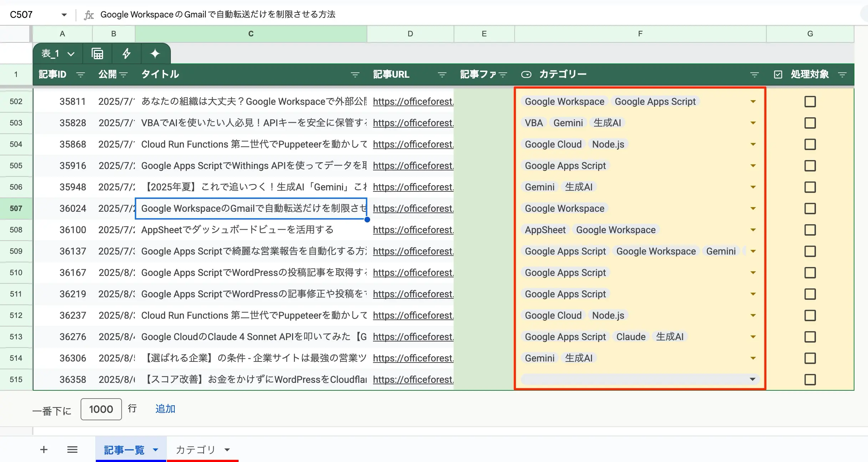Open the category dropdown in row 503
The width and height of the screenshot is (868, 462).
[753, 123]
